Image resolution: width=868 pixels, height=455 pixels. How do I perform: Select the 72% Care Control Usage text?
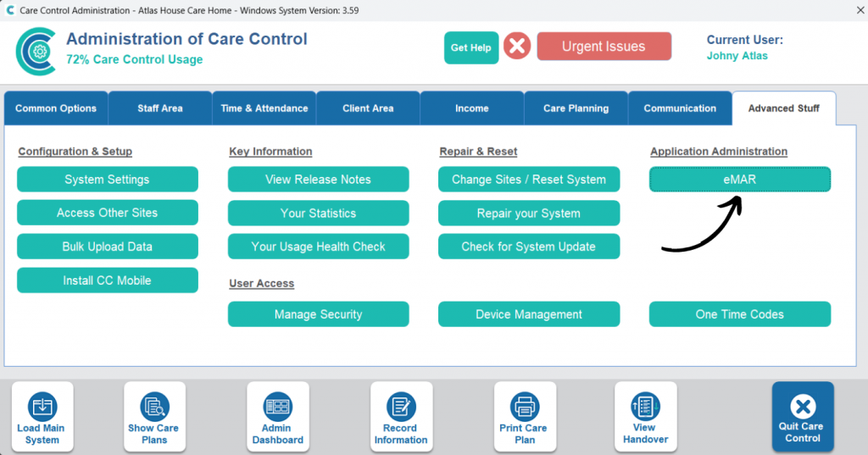(x=135, y=59)
